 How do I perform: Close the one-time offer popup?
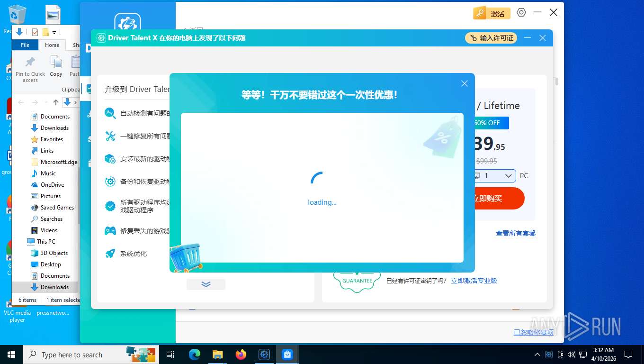click(465, 83)
